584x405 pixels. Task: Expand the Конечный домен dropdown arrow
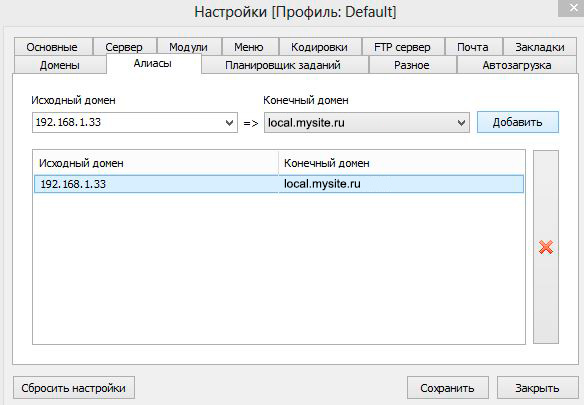[x=461, y=123]
